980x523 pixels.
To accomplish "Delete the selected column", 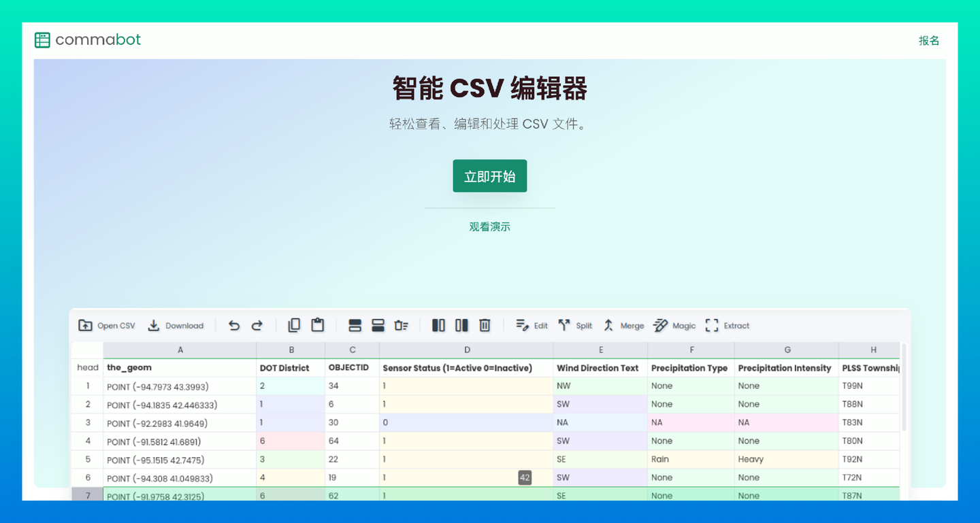I will [x=485, y=325].
